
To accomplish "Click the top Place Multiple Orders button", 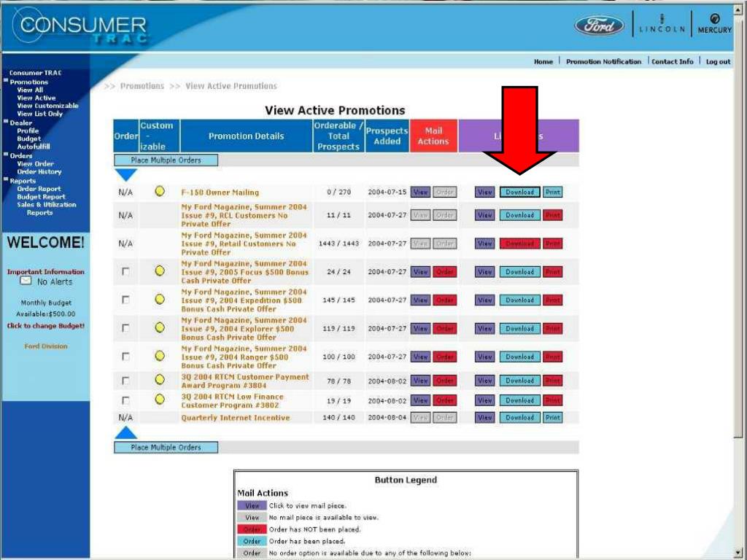I will (x=166, y=160).
